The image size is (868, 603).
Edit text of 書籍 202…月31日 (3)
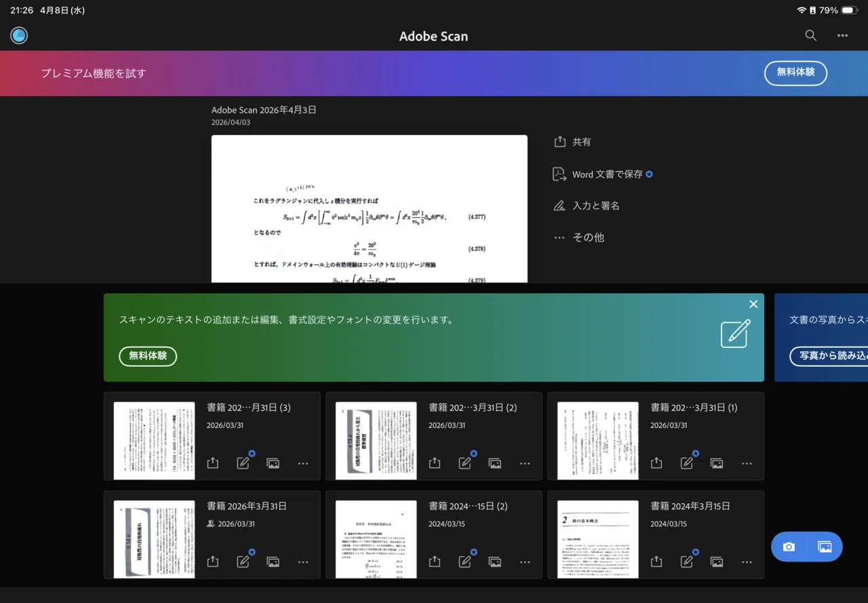tap(243, 463)
